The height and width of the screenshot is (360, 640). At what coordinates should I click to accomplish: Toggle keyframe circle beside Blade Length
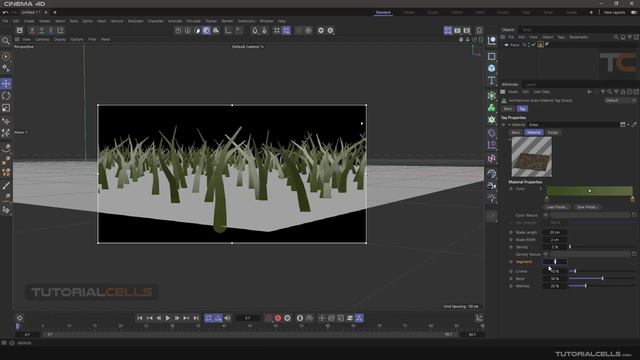pos(511,232)
